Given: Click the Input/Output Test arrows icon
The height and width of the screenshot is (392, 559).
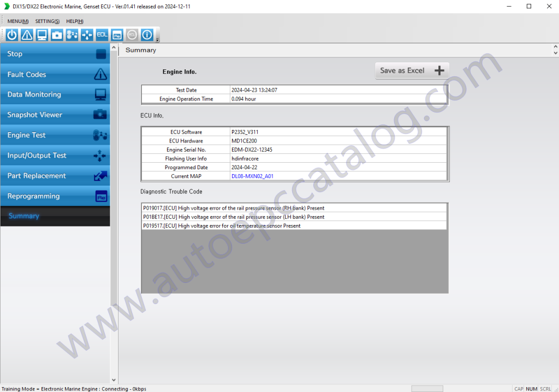Looking at the screenshot, I should pyautogui.click(x=86, y=34).
